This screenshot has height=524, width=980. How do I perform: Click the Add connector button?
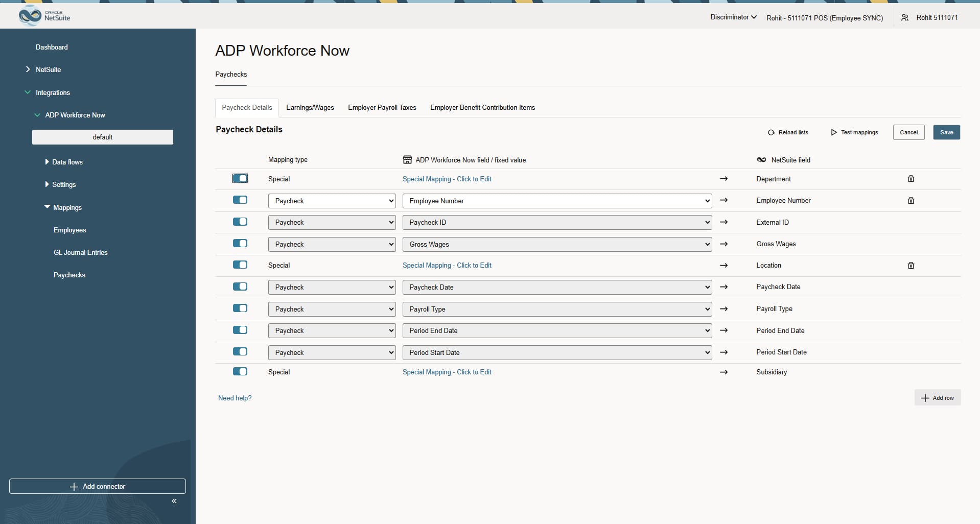point(98,486)
